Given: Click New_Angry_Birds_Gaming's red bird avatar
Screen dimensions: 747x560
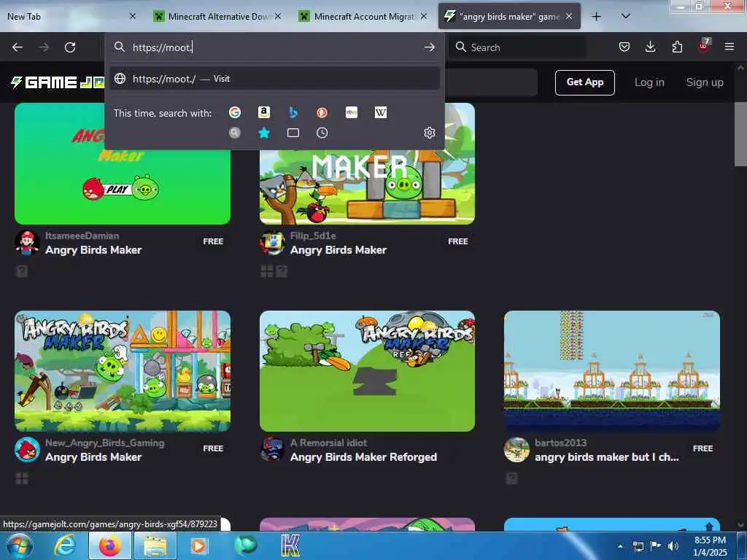Looking at the screenshot, I should tap(27, 449).
